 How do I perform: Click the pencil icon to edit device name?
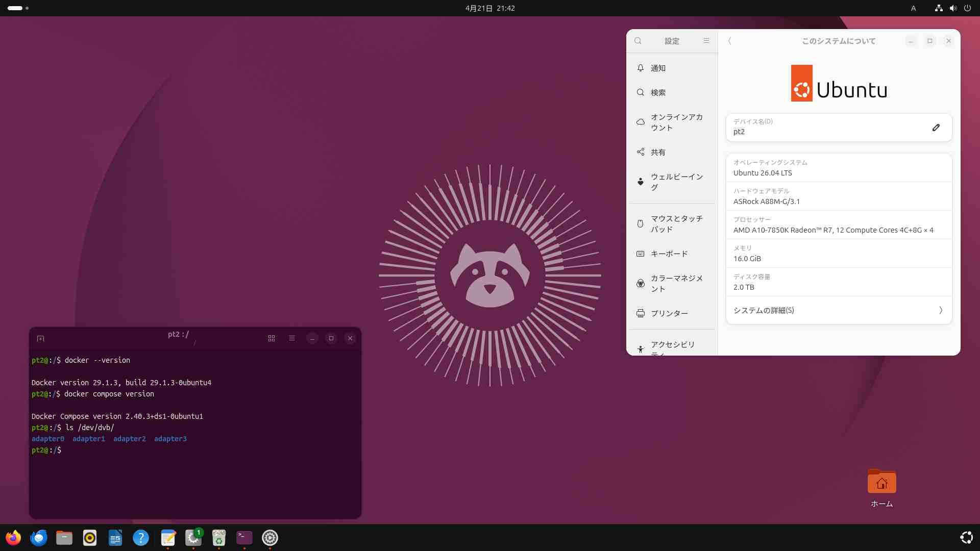tap(936, 128)
